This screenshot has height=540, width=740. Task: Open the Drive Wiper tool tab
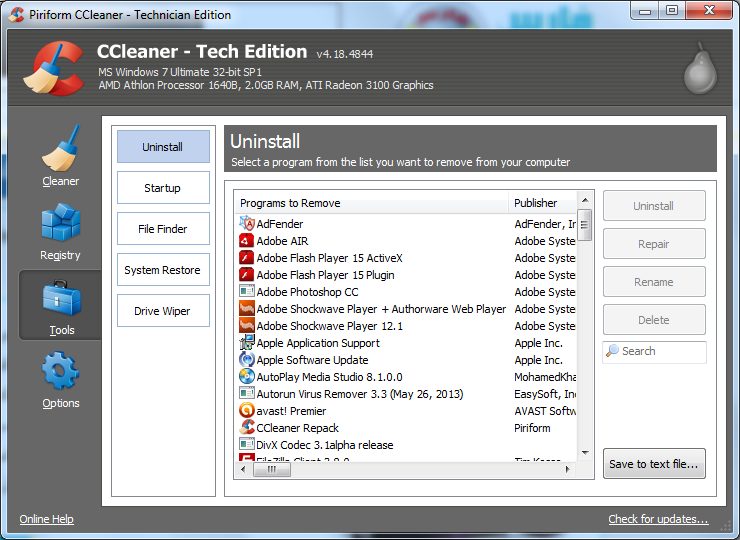(163, 311)
